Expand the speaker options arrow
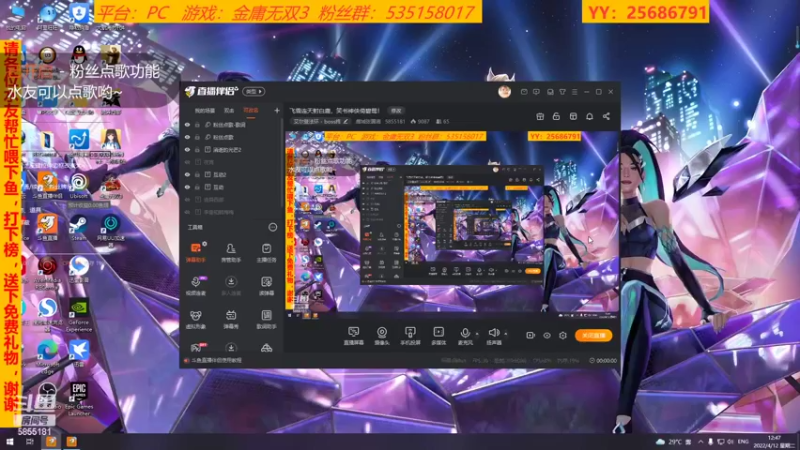 click(x=506, y=334)
